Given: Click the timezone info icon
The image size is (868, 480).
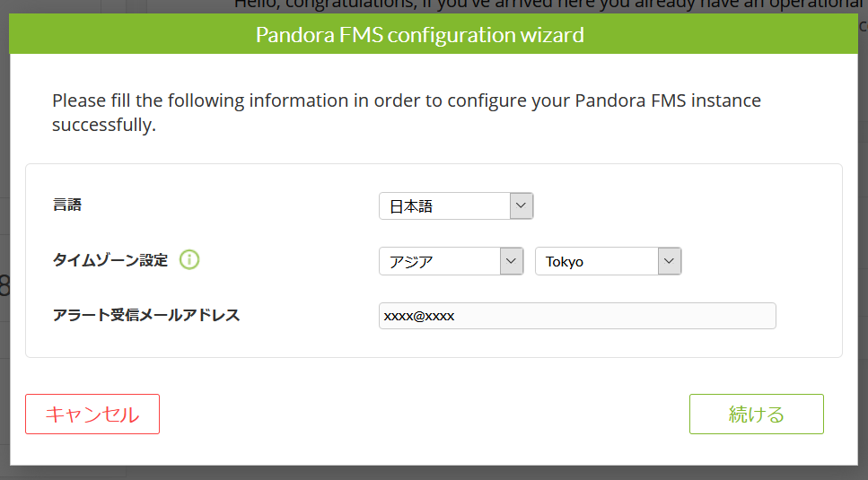Looking at the screenshot, I should 189,259.
